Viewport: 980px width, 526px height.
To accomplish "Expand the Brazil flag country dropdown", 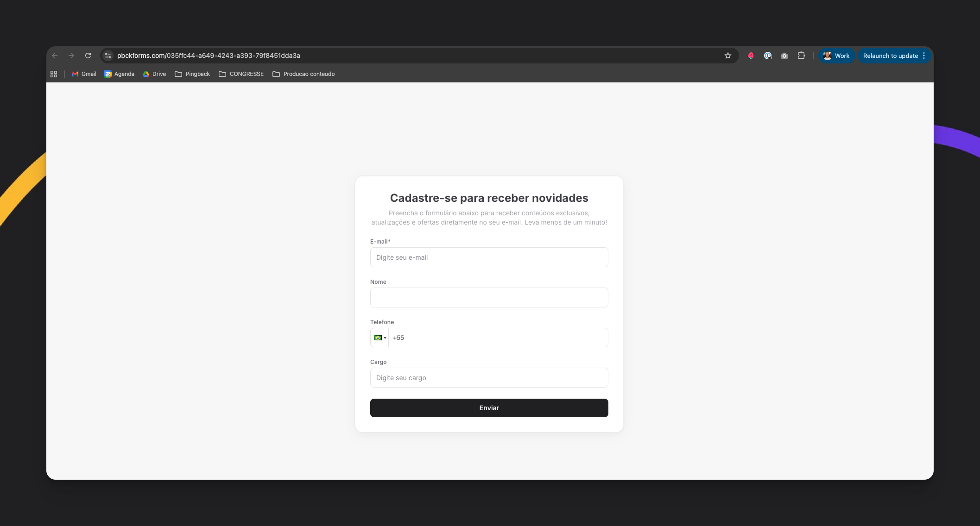I will point(380,338).
